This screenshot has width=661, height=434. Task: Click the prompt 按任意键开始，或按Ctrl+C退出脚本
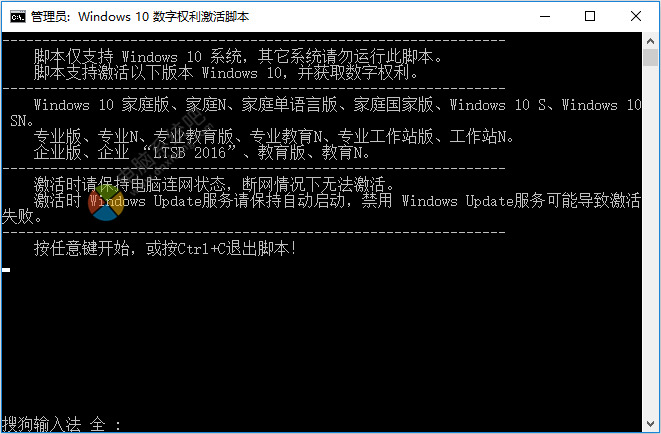[x=165, y=249]
